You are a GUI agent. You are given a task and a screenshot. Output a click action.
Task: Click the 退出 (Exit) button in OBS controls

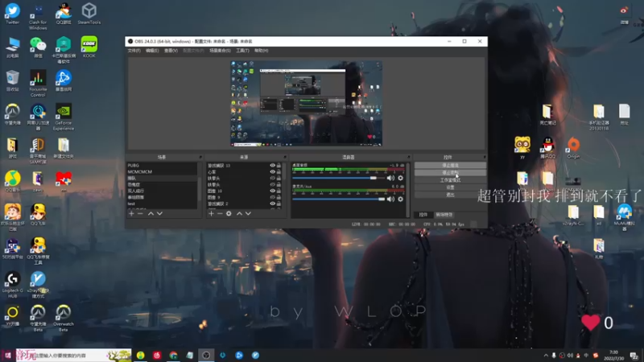tap(450, 195)
